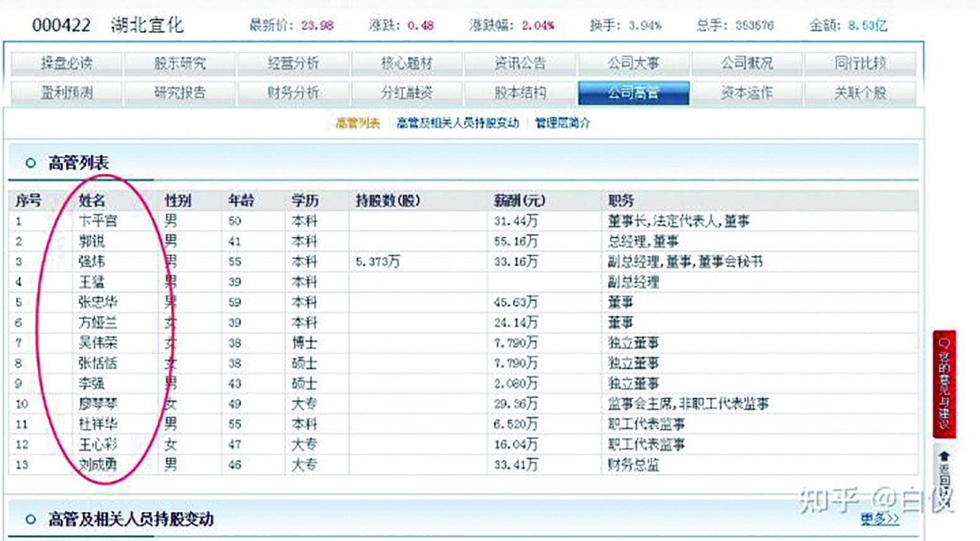
Task: Select the 高管列表 sub-tab
Action: coord(359,123)
